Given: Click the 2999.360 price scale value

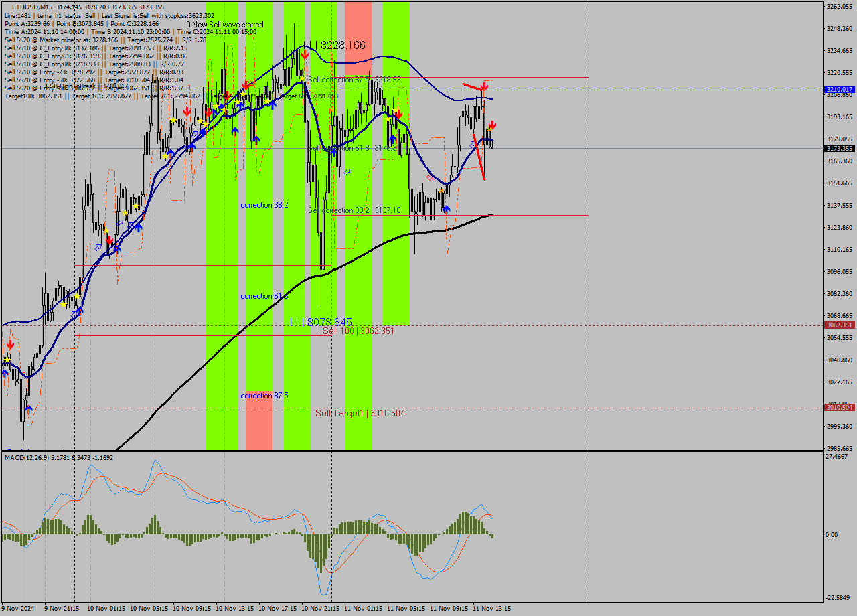Looking at the screenshot, I should coord(840,427).
